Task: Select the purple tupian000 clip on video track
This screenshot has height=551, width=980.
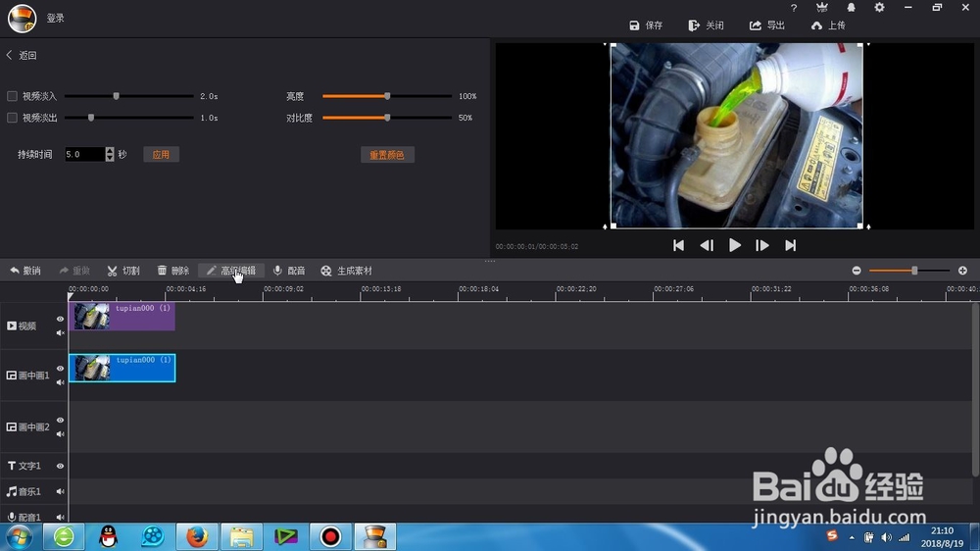Action: (122, 317)
